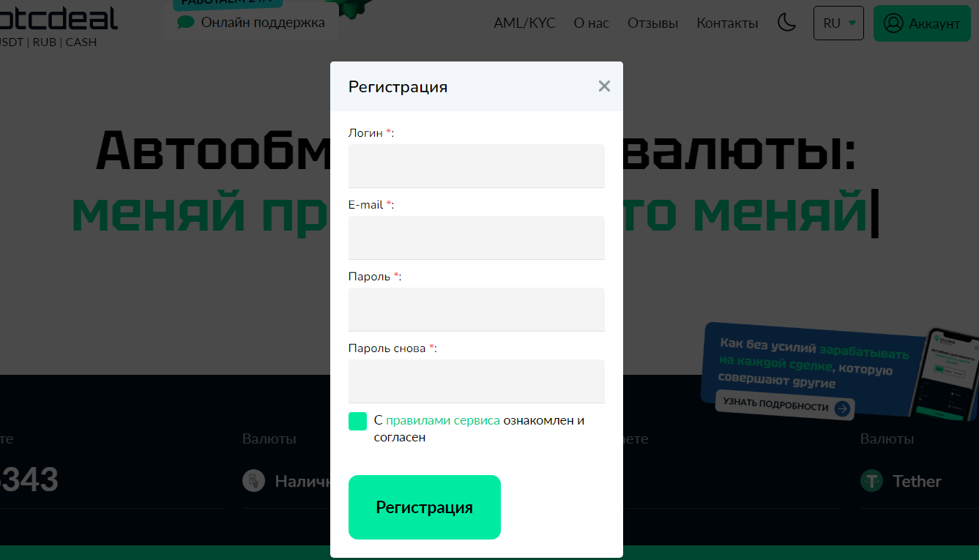Focus the Пароль input field
This screenshot has height=560, width=979.
pyautogui.click(x=477, y=310)
